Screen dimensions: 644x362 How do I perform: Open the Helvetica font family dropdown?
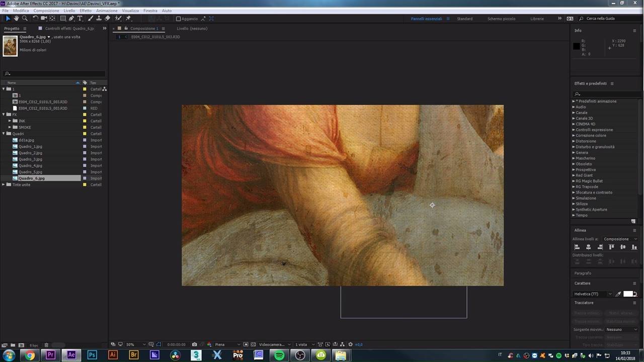(593, 294)
